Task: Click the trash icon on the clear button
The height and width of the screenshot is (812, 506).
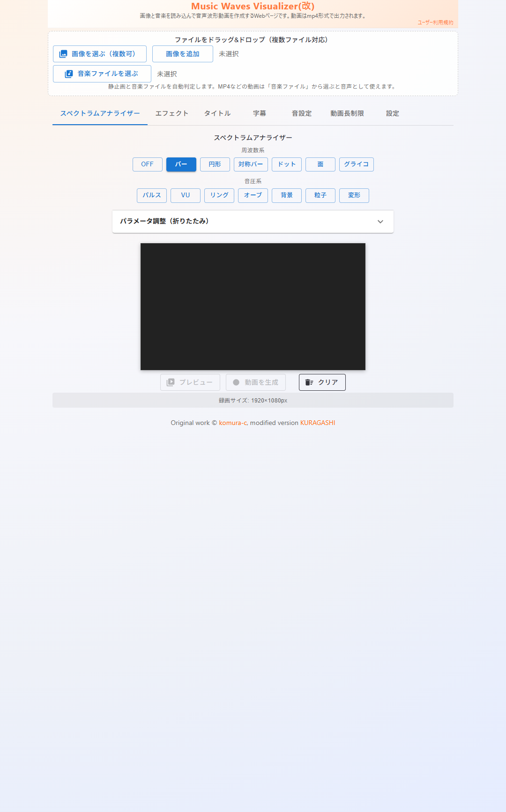Action: [x=309, y=382]
